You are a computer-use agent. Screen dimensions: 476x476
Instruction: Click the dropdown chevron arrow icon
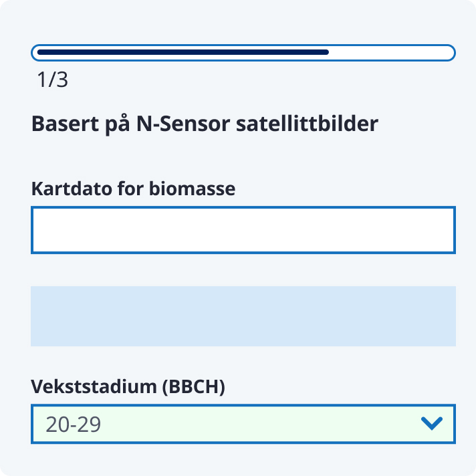pos(433,423)
